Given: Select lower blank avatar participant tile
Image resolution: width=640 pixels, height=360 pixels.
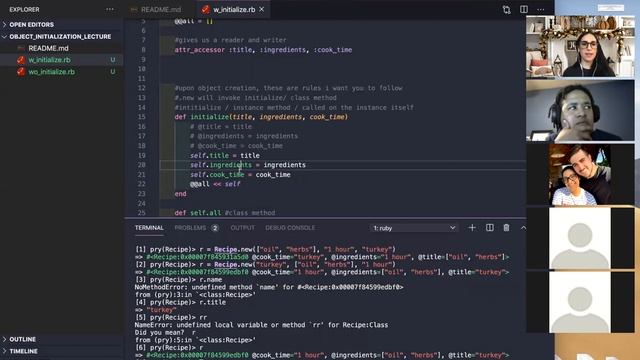Looking at the screenshot, I should [x=580, y=302].
